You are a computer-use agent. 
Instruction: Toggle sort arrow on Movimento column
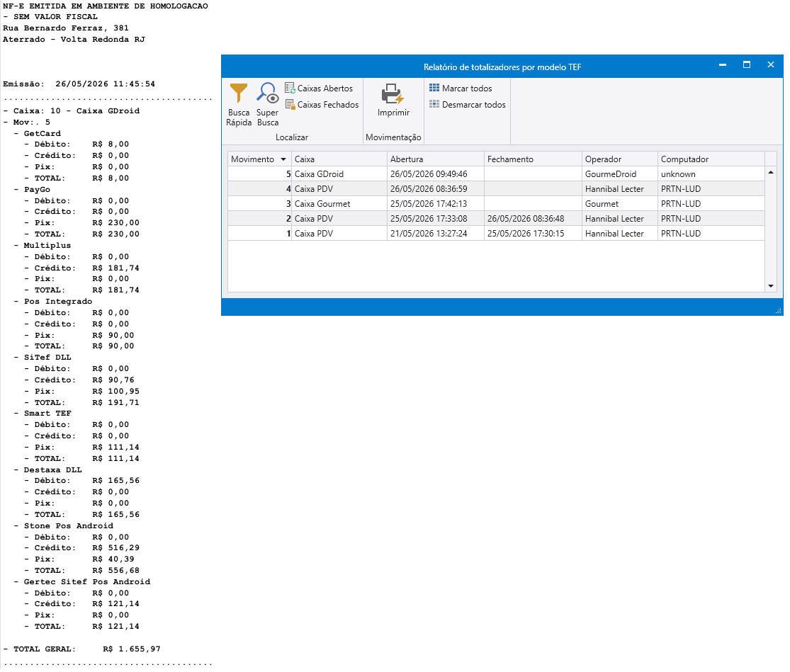(x=283, y=159)
